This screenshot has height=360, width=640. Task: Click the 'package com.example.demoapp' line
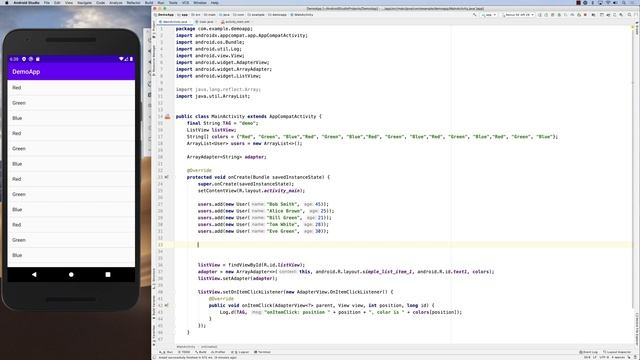click(214, 29)
